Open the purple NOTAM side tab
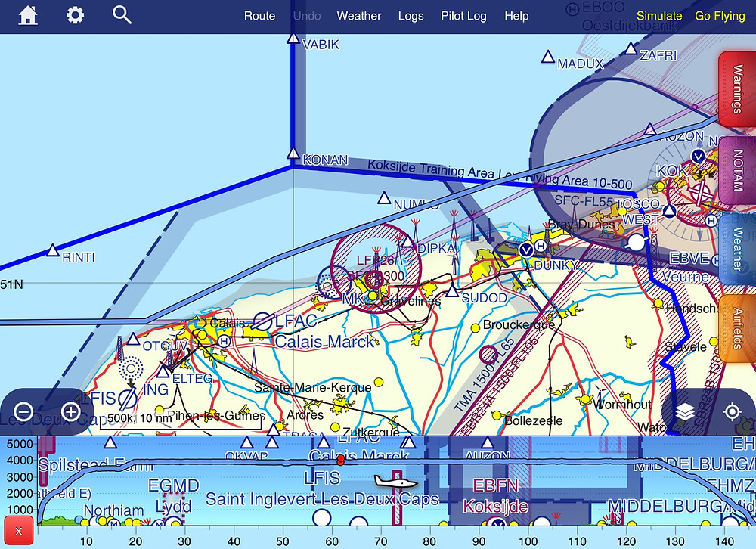The image size is (756, 549). click(737, 170)
